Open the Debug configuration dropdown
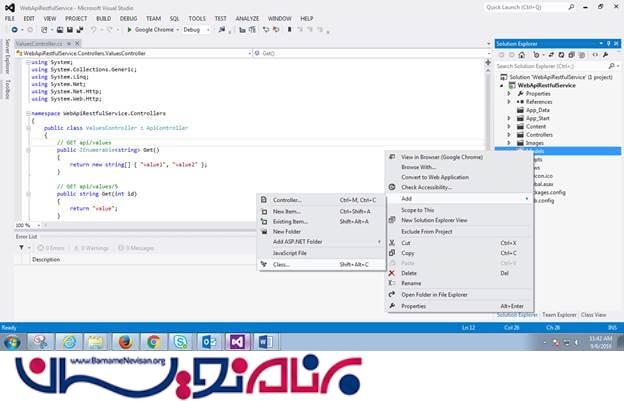This screenshot has width=624, height=401. point(194,30)
